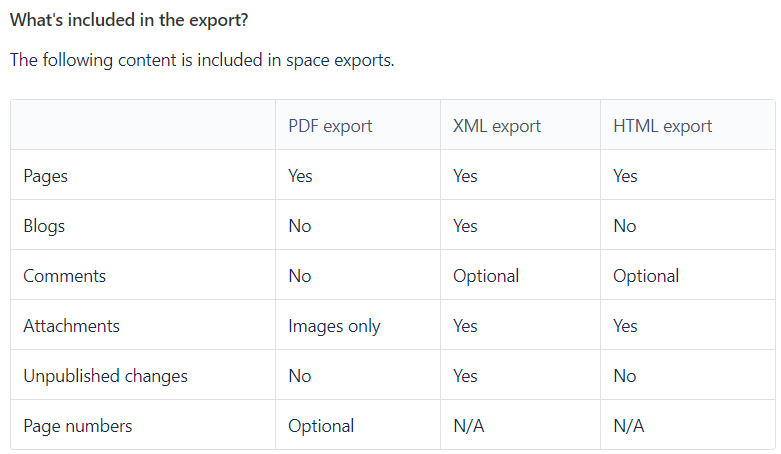
Task: Click HTML export No cell for Unpublished changes
Action: [x=625, y=376]
